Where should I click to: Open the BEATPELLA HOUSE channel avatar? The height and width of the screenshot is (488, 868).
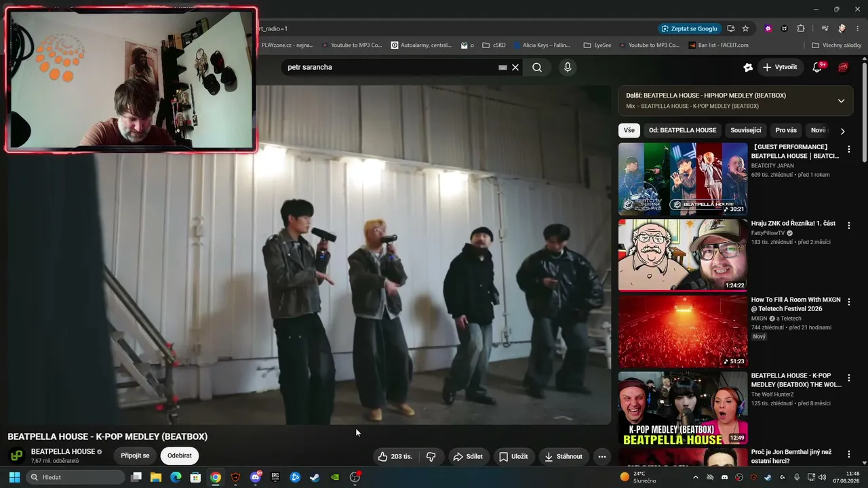click(17, 455)
